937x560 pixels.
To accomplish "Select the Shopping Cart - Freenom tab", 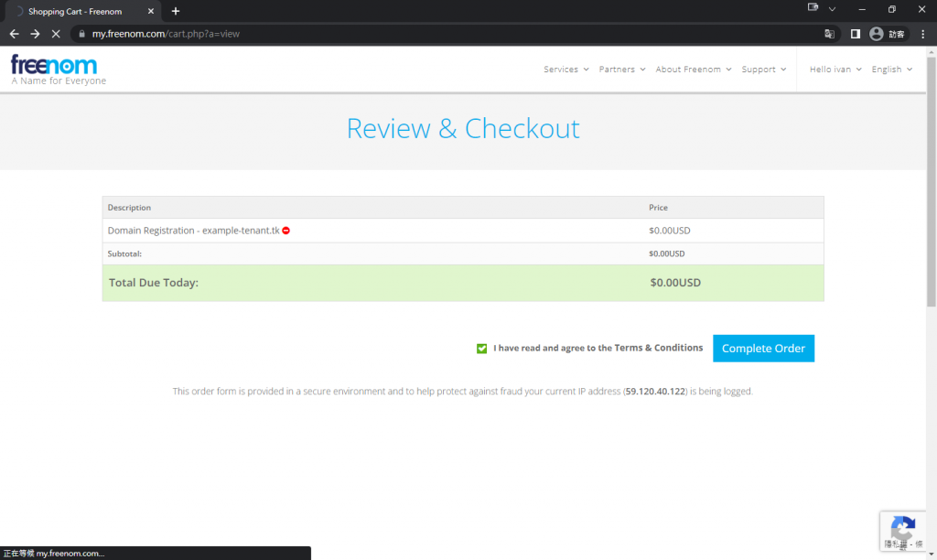I will pyautogui.click(x=83, y=11).
